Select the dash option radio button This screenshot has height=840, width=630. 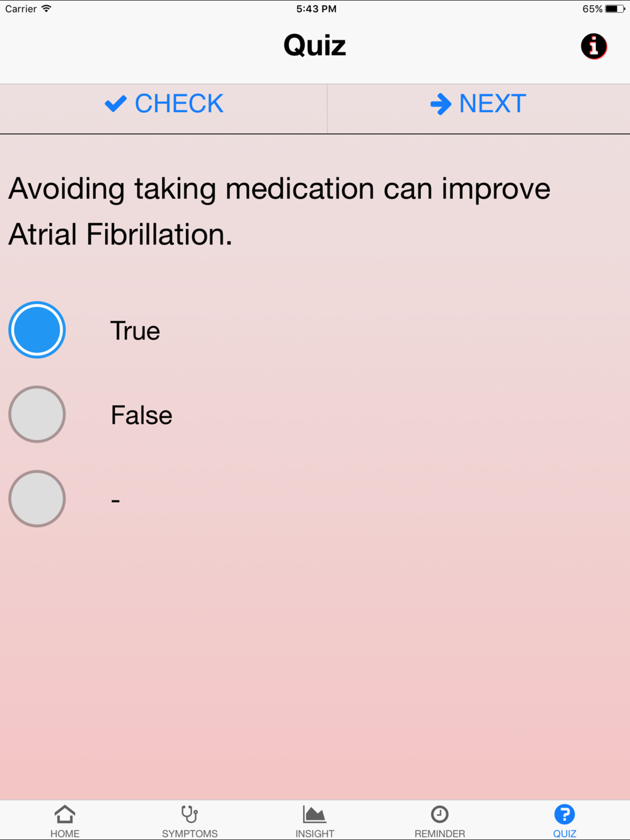[37, 499]
